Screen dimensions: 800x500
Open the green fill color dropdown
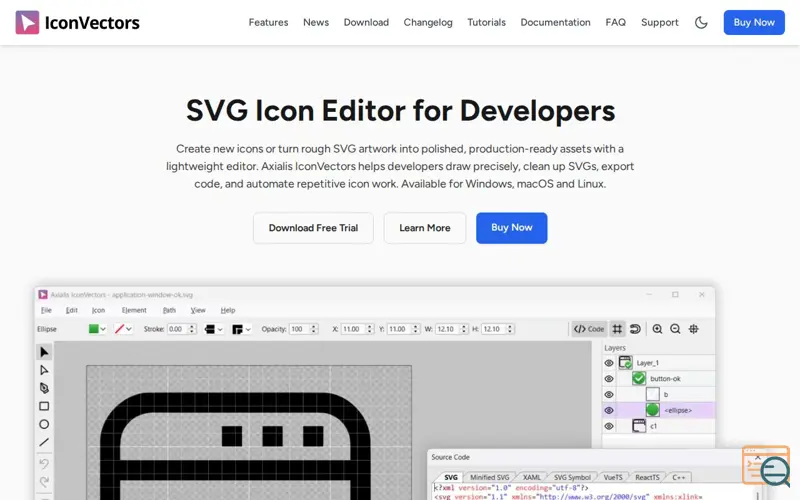tap(103, 329)
